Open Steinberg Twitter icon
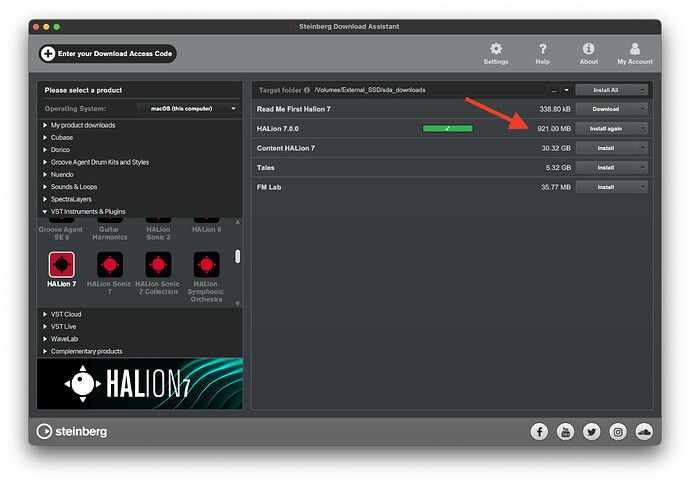Viewport: 690px width, 483px height. point(591,432)
